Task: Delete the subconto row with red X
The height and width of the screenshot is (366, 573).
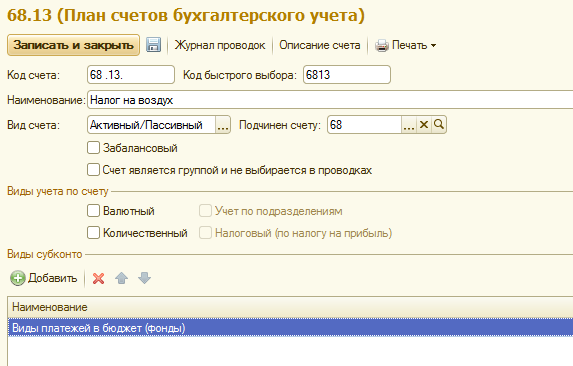Action: (x=98, y=278)
